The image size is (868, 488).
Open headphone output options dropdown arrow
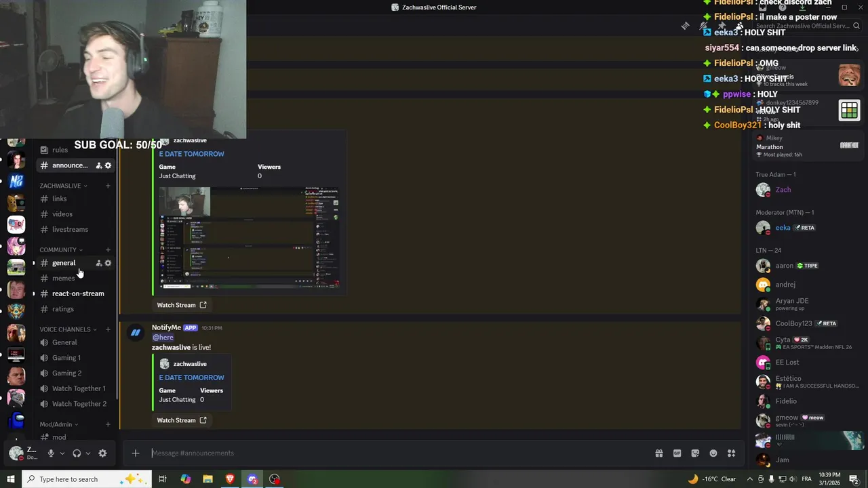(x=87, y=453)
